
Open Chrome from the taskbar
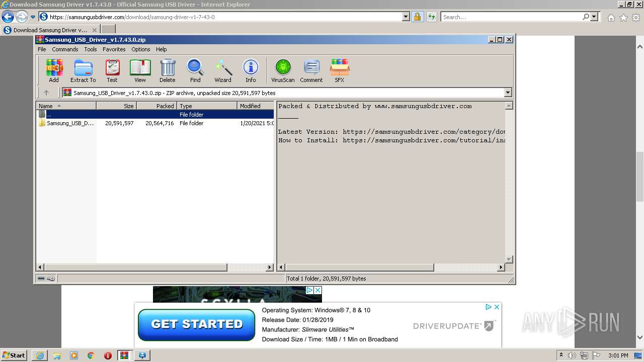coord(91,355)
